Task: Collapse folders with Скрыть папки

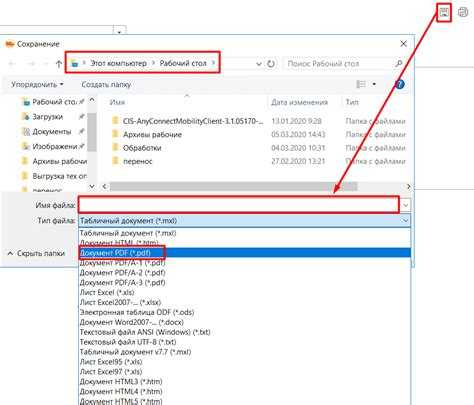Action: pyautogui.click(x=36, y=254)
